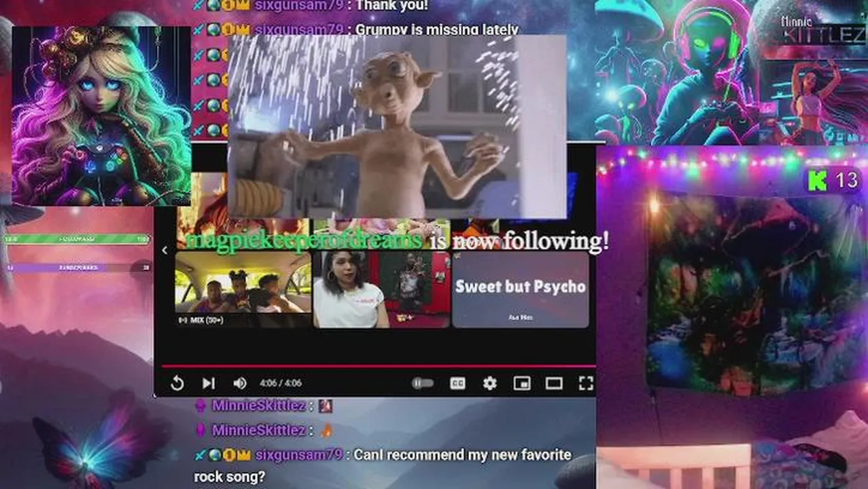Click the microphone badge beside the second MinnieSkittlez
This screenshot has width=868, height=489.
pyautogui.click(x=201, y=430)
